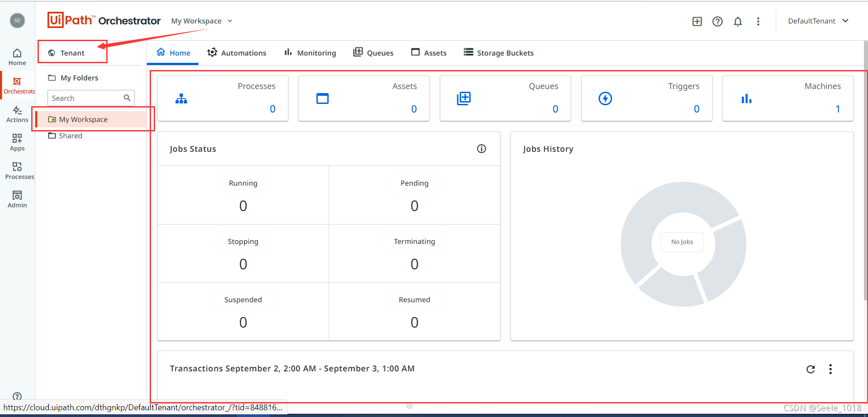
Task: Click the page vertical scrollbar
Action: point(865,172)
